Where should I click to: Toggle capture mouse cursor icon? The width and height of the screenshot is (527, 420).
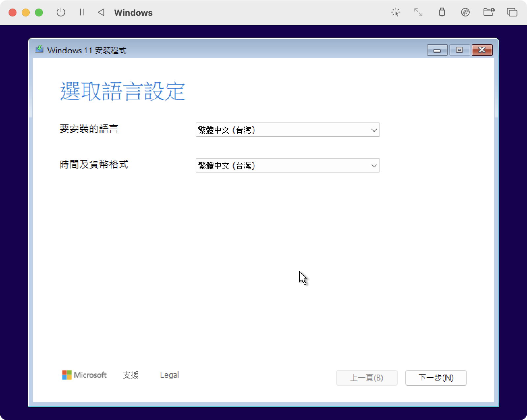point(396,13)
